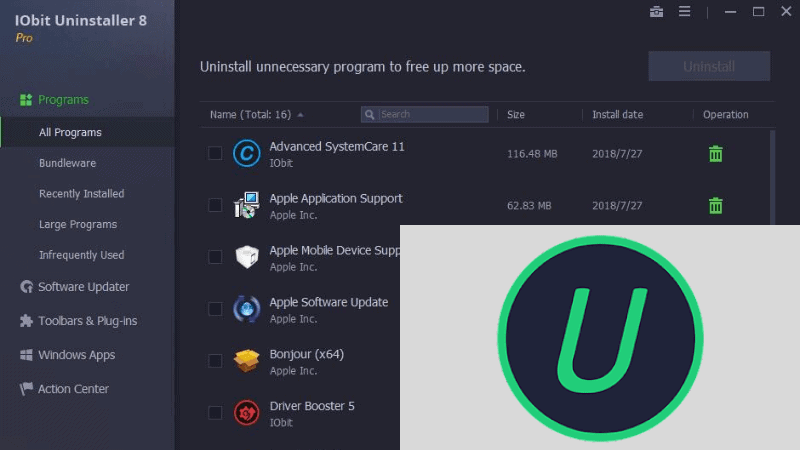Click the Bonjour (x64) box icon
Viewport: 800px width, 450px height.
246,361
